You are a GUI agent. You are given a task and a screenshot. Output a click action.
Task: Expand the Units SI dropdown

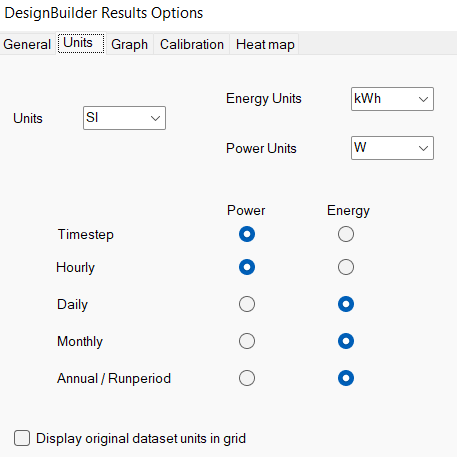124,118
